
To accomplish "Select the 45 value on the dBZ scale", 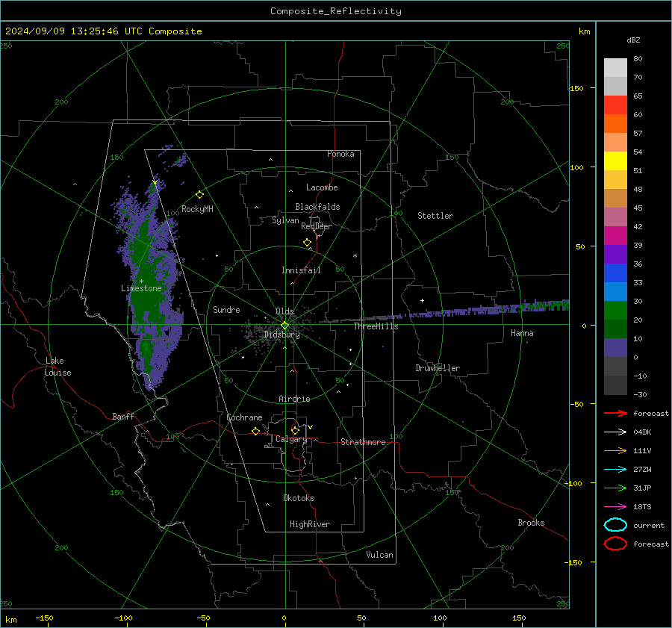I will (x=638, y=208).
